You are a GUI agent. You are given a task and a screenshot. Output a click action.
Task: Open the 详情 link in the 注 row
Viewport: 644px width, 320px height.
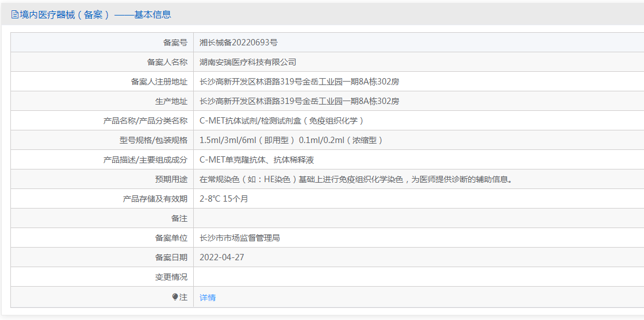click(208, 298)
